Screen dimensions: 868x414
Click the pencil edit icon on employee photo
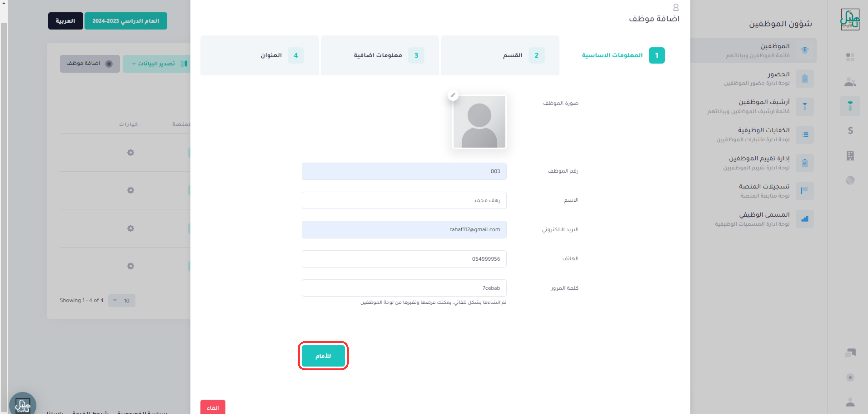453,95
